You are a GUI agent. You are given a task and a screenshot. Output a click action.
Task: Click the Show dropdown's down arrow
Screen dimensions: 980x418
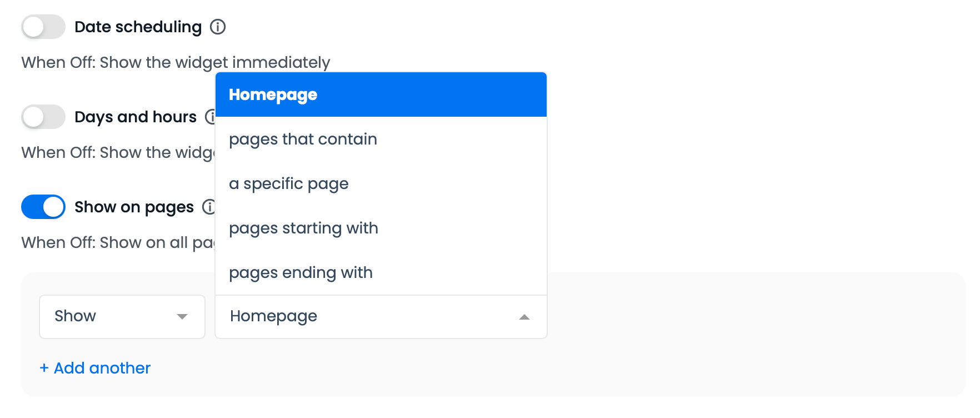(x=182, y=317)
